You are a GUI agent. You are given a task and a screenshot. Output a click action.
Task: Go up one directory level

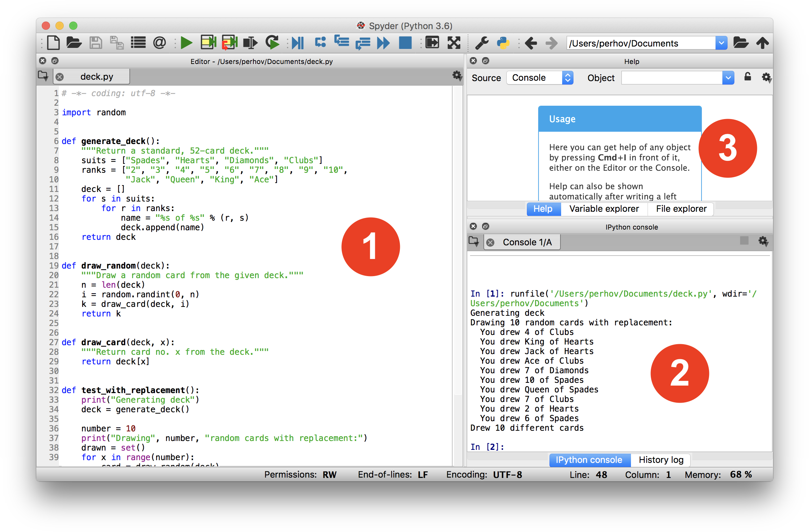click(763, 42)
